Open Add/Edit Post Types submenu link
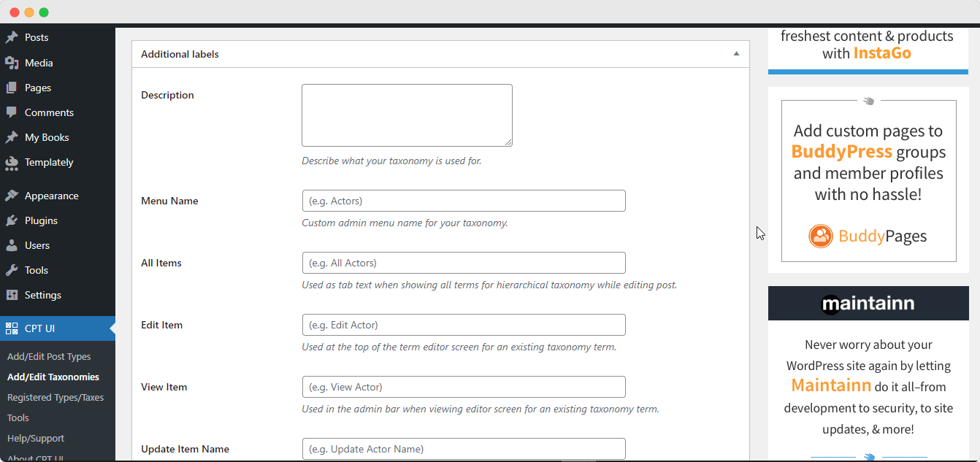 click(49, 357)
